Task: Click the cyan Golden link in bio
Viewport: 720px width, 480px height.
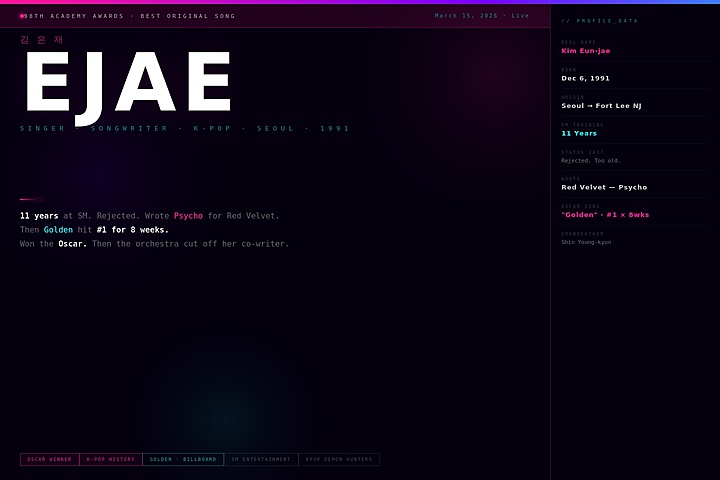Action: coord(58,230)
